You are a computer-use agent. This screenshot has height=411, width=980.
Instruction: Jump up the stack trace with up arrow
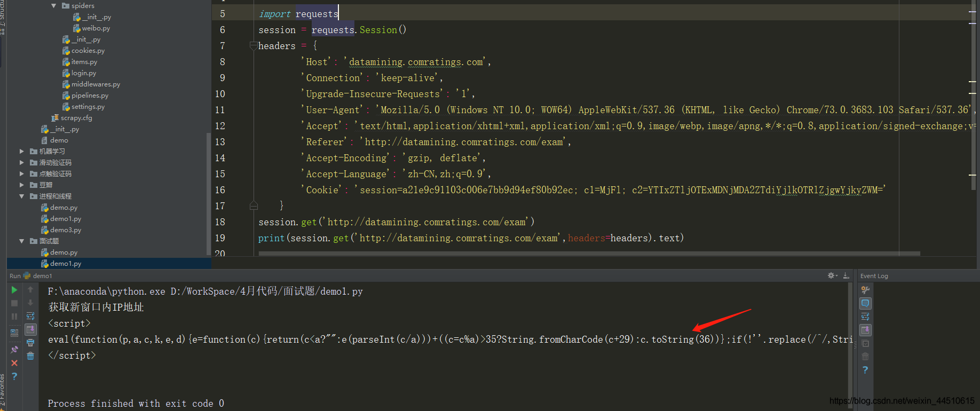(30, 290)
